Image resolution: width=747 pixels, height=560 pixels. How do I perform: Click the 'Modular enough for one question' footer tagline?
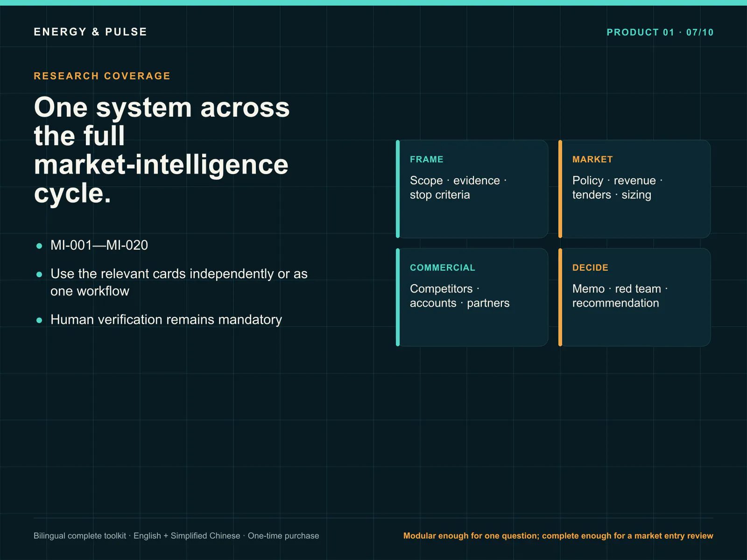tap(558, 536)
